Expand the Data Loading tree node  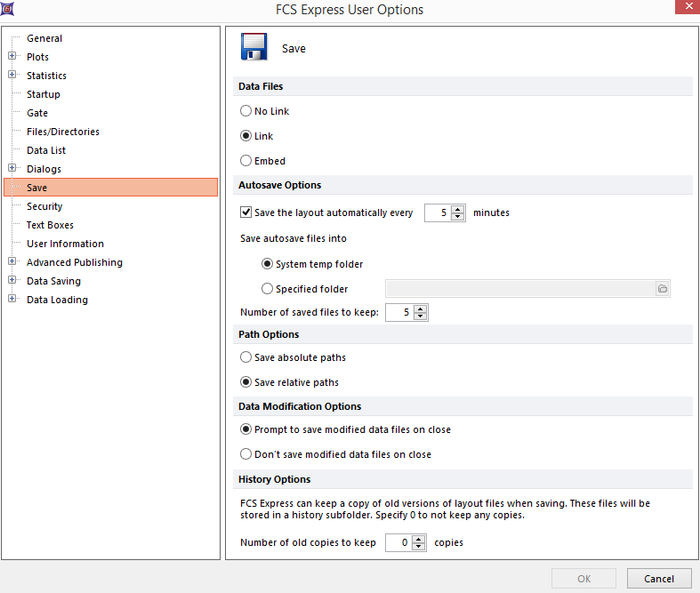(12, 300)
